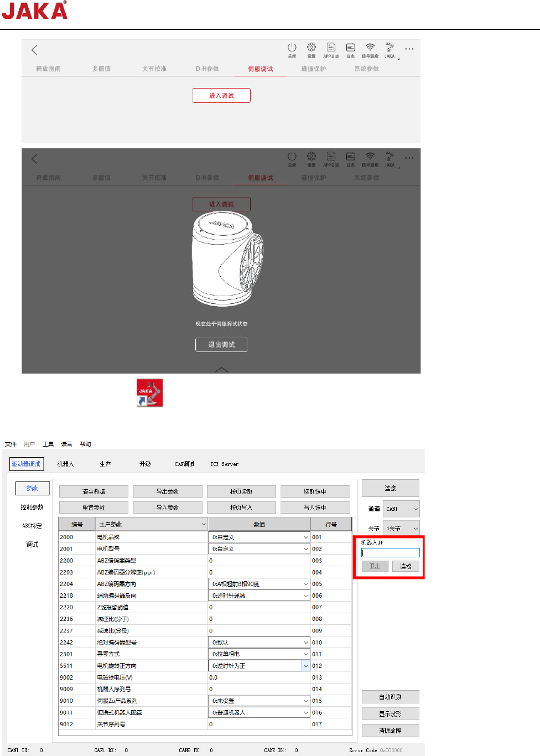The width and height of the screenshot is (540, 756).
Task: Click the JAKA logo at the page top
Action: (x=34, y=11)
